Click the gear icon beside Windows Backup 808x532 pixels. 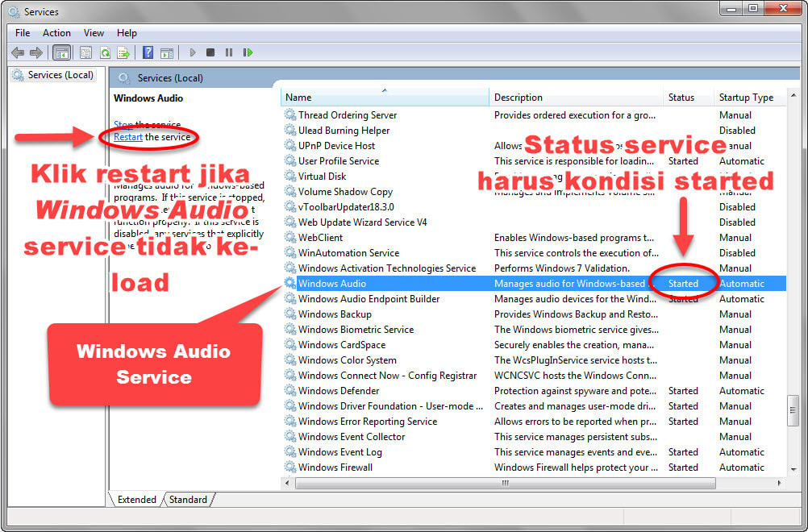(x=290, y=314)
